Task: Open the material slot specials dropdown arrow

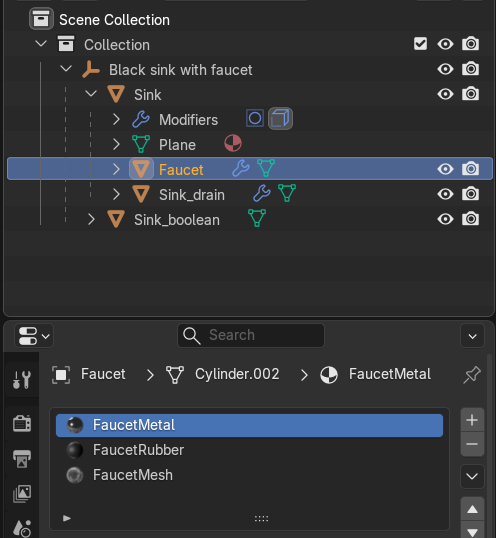Action: [472, 476]
